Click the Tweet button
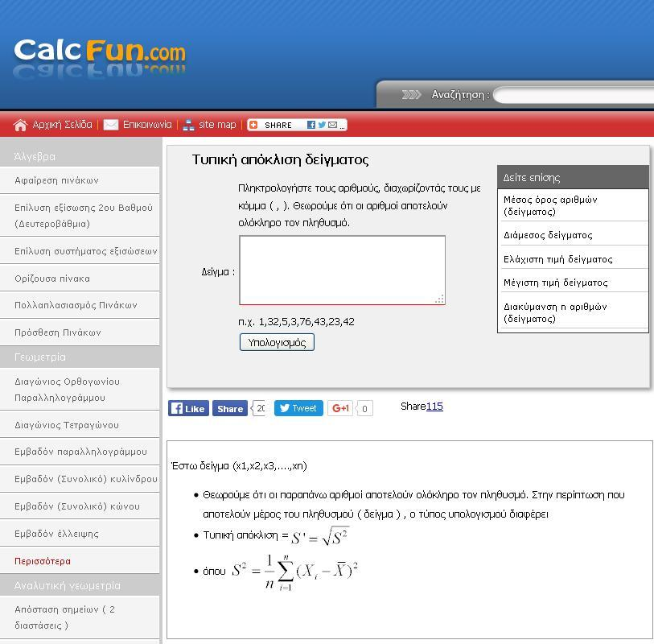654x644 pixels. click(298, 408)
